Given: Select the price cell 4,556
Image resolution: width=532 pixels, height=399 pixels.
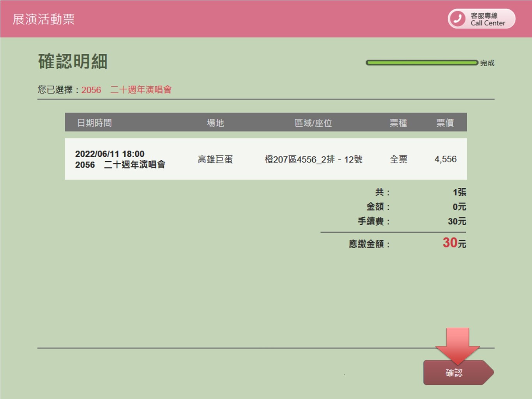Looking at the screenshot, I should 445,159.
